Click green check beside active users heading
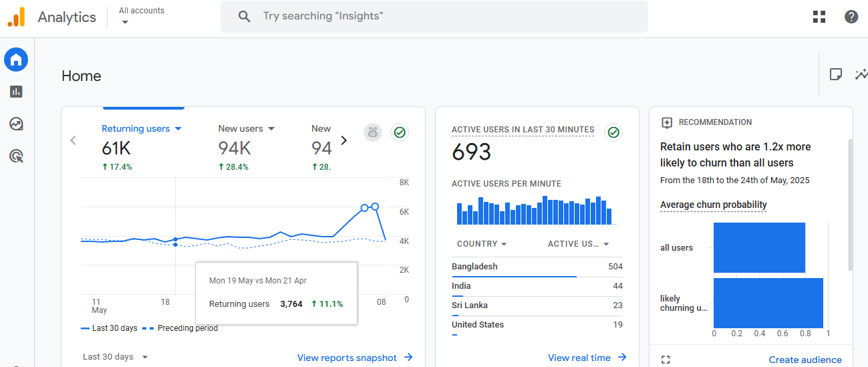The image size is (868, 367). pos(613,132)
